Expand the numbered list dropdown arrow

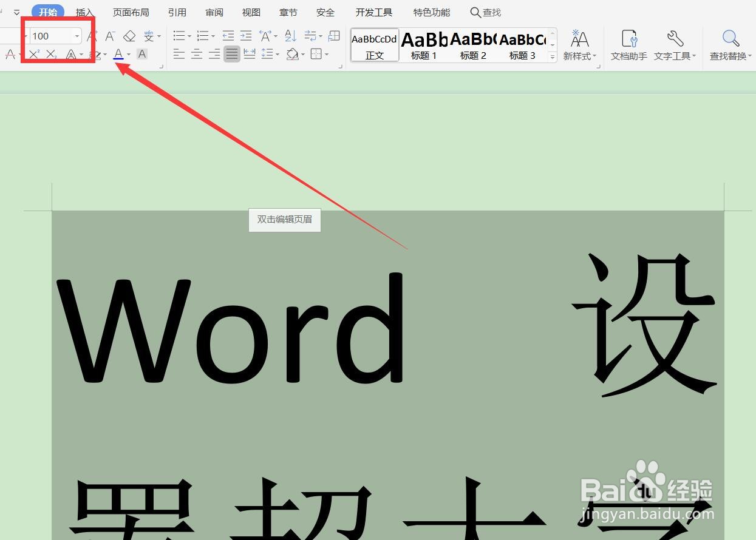[213, 36]
